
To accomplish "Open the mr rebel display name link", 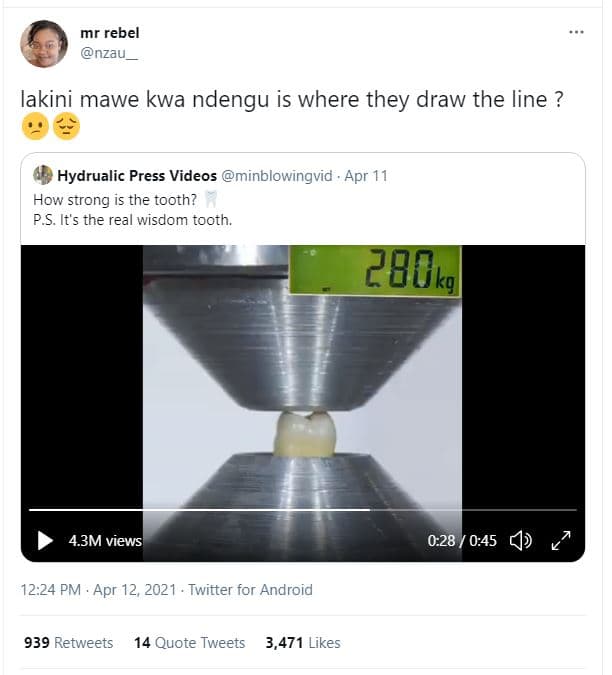I will [x=109, y=33].
